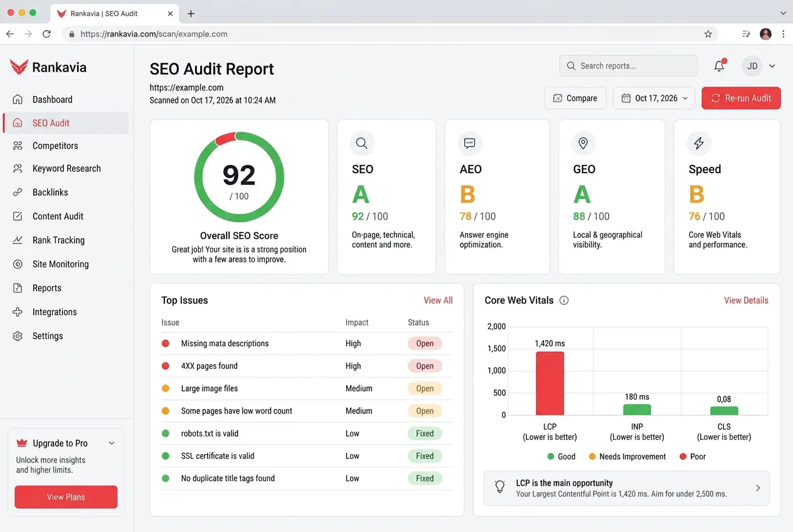The image size is (793, 532).
Task: Click the Compare button
Action: 575,98
